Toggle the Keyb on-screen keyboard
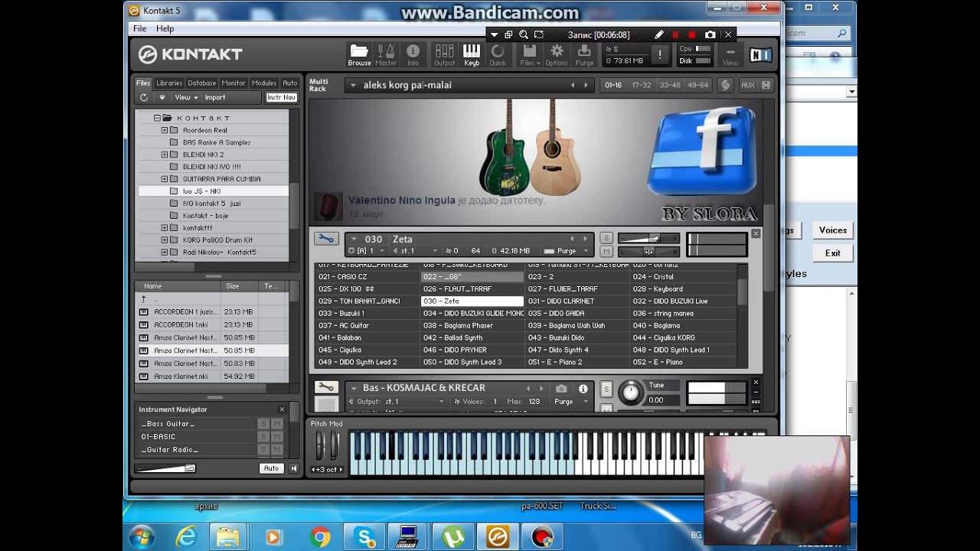Image resolution: width=980 pixels, height=551 pixels. tap(472, 54)
